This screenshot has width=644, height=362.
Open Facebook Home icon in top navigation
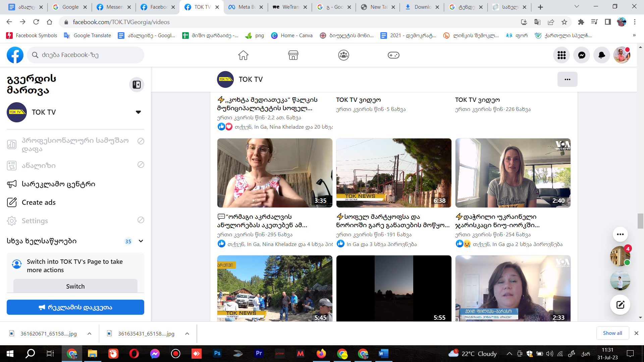click(243, 55)
